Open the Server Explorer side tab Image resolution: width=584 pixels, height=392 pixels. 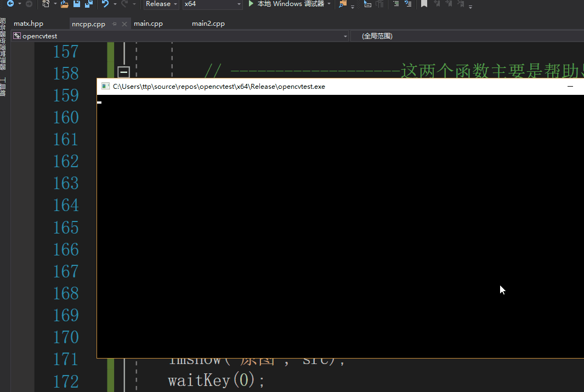pos(3,43)
